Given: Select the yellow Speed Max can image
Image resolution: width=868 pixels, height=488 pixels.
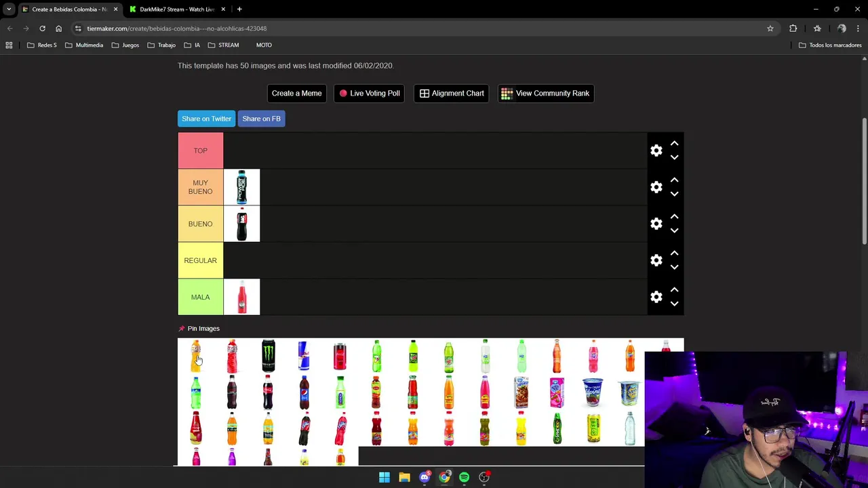Looking at the screenshot, I should 593,429.
